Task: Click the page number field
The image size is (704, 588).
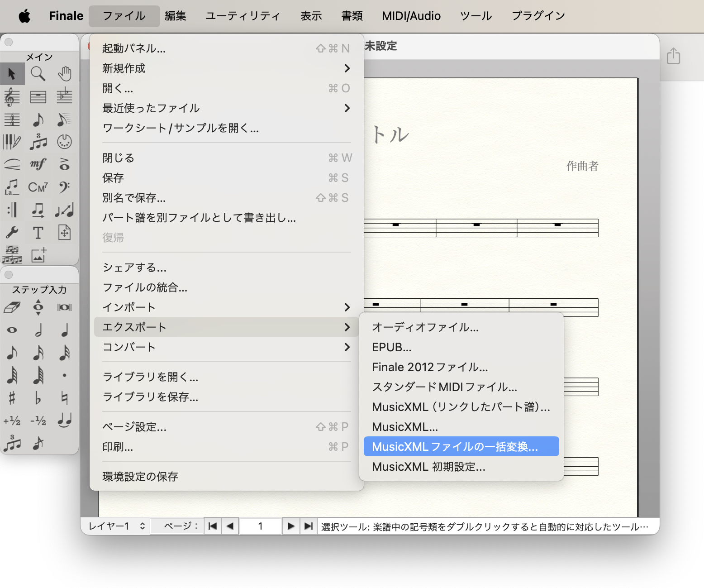Action: [261, 526]
